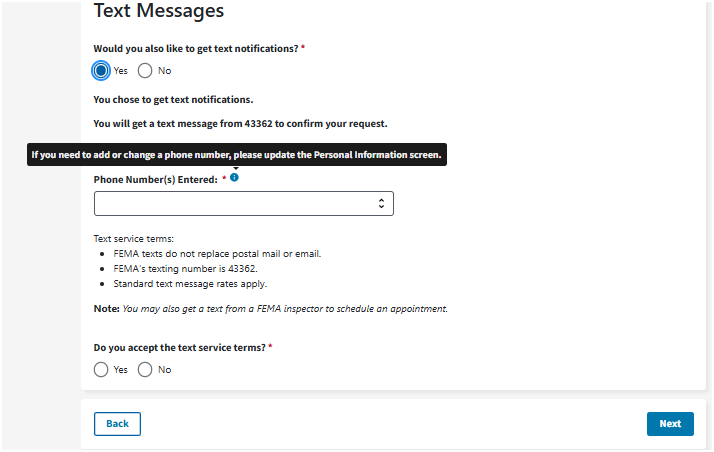The width and height of the screenshot is (714, 452).
Task: Select No for getting text notifications
Action: (145, 71)
